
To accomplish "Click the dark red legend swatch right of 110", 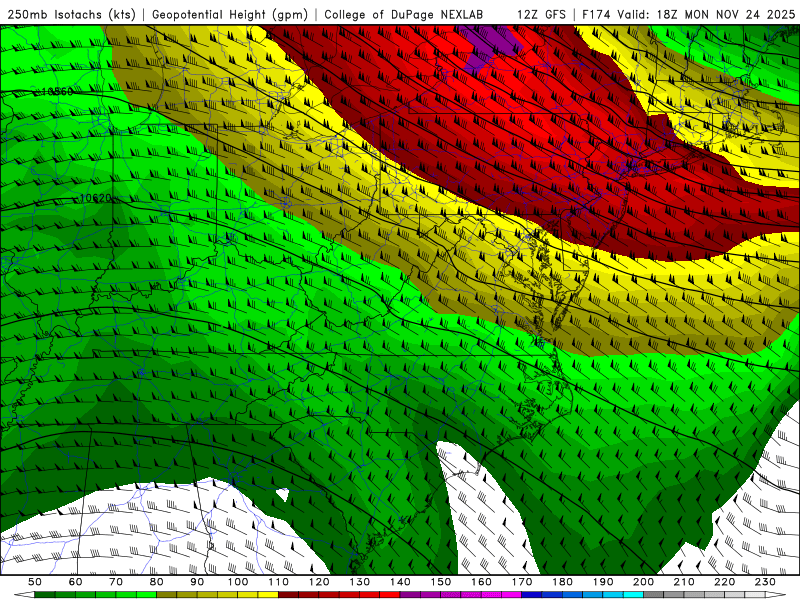I will click(x=289, y=595).
